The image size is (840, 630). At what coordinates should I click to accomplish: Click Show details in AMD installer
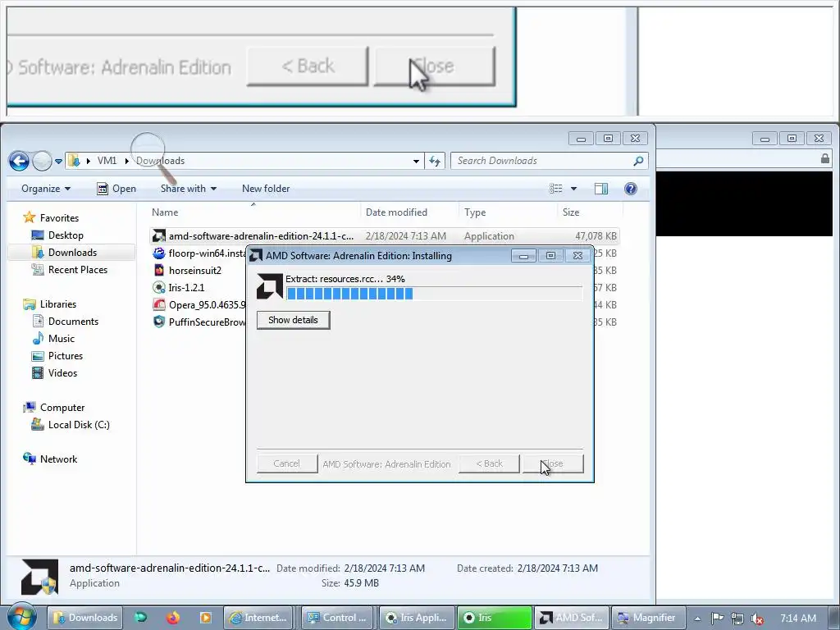[293, 320]
